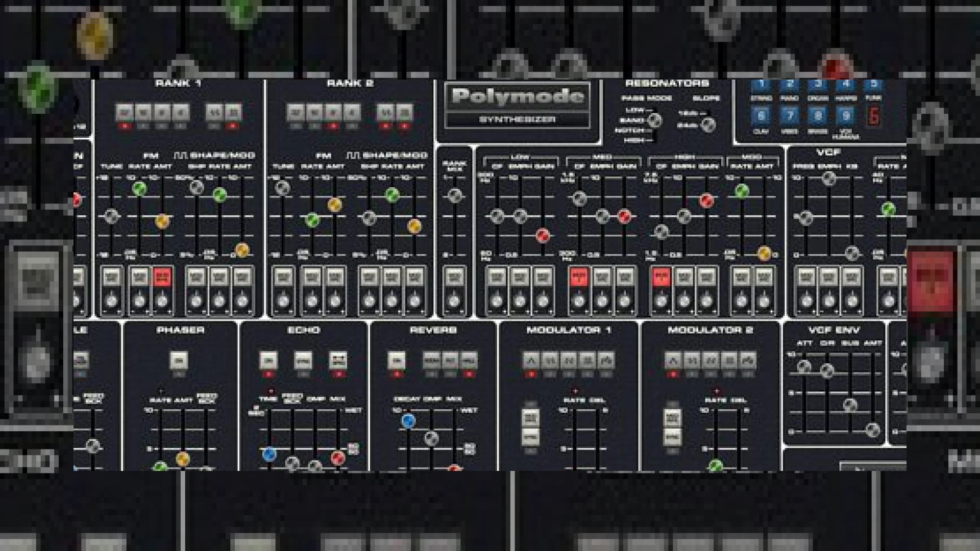Choose the third waveform button in Modulator 2
Screen dimensions: 980x551
pyautogui.click(x=710, y=360)
